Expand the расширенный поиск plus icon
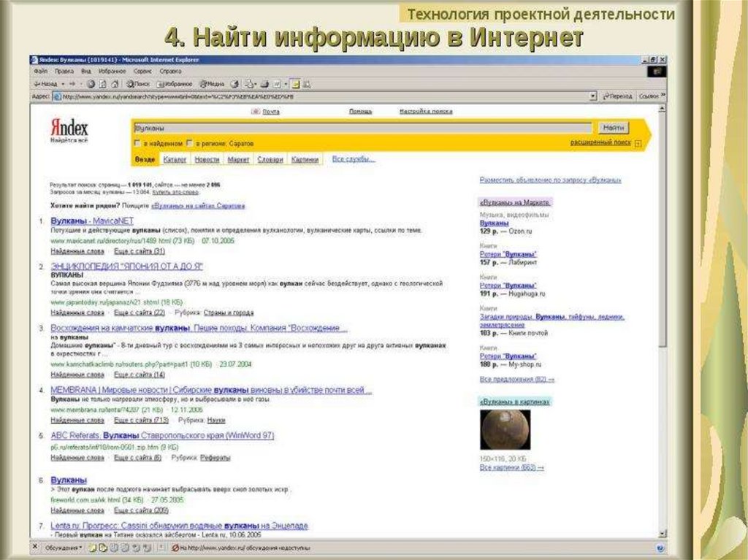 [x=638, y=144]
